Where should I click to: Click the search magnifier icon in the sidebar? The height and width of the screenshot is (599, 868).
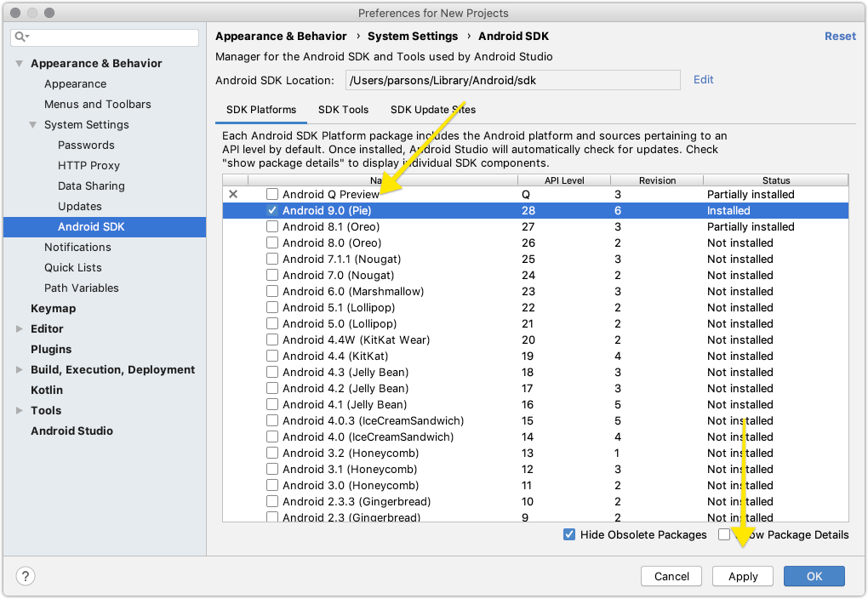(21, 37)
